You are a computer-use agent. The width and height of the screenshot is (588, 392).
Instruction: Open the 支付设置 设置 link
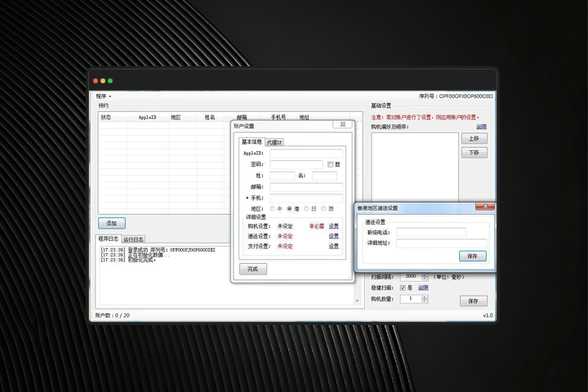333,246
